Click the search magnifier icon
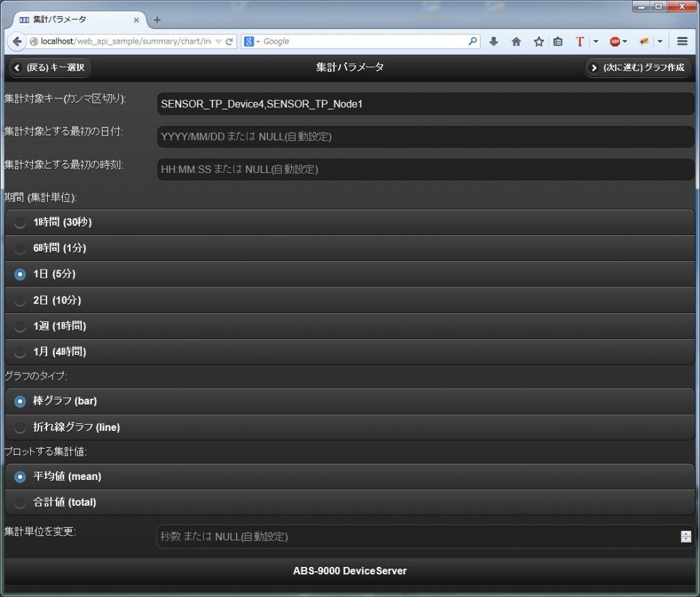Image resolution: width=700 pixels, height=597 pixels. coord(472,41)
